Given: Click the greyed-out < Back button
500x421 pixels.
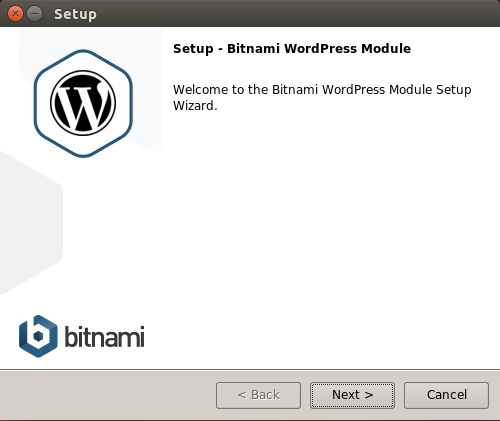Looking at the screenshot, I should click(258, 395).
